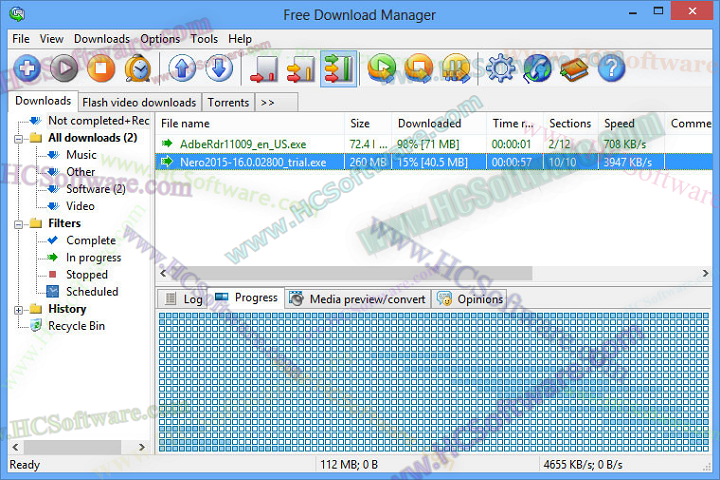Expand the History tree node

(x=18, y=310)
